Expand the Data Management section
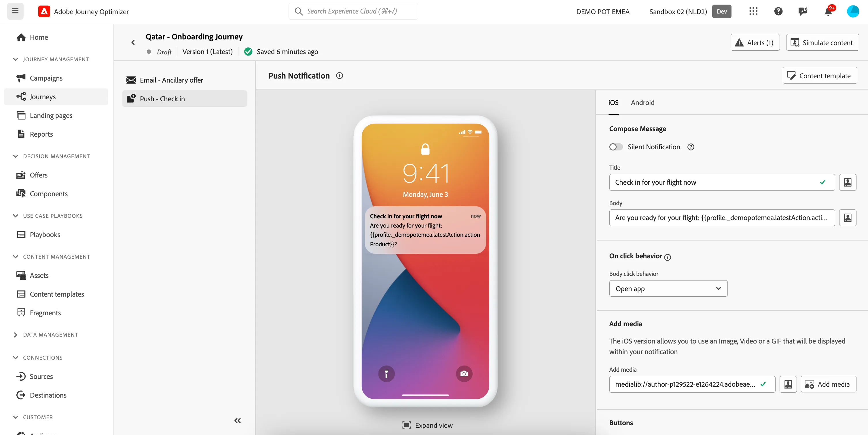868x435 pixels. [x=16, y=335]
